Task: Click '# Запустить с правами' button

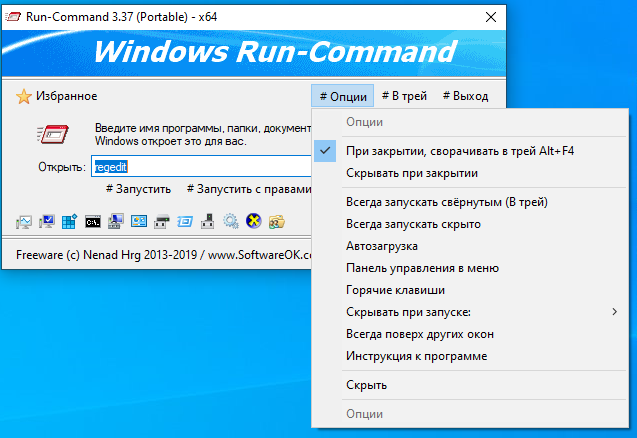Action: click(249, 189)
